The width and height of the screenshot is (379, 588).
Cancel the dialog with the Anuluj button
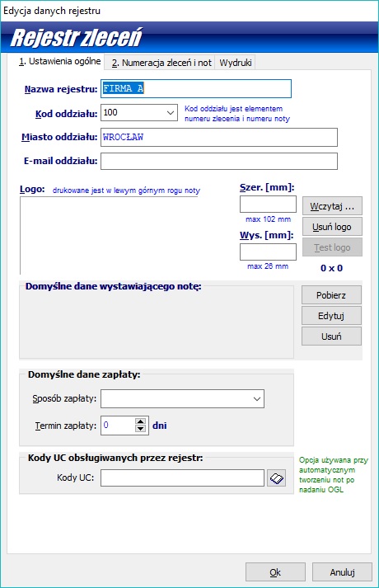pos(342,572)
